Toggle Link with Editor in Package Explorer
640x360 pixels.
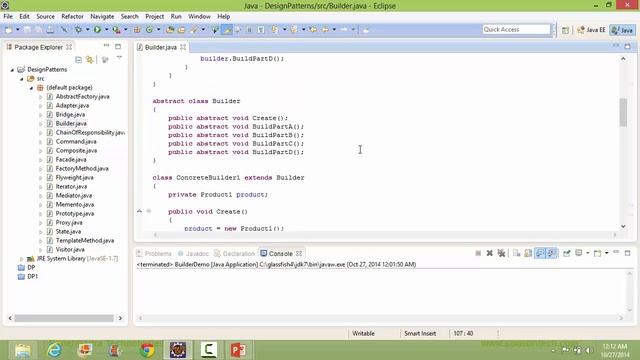(x=89, y=60)
